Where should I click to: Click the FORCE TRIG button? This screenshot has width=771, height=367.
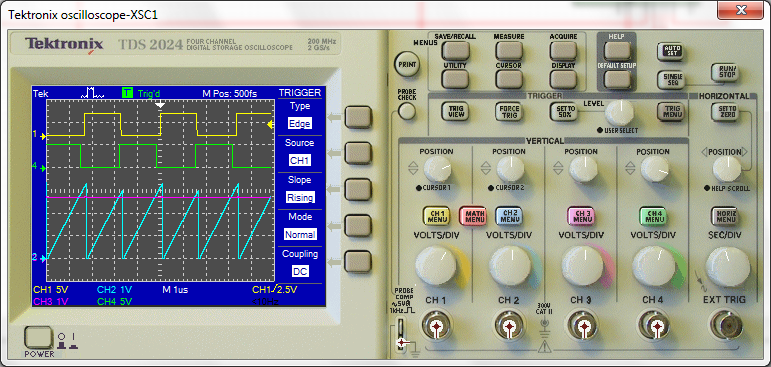tap(508, 111)
